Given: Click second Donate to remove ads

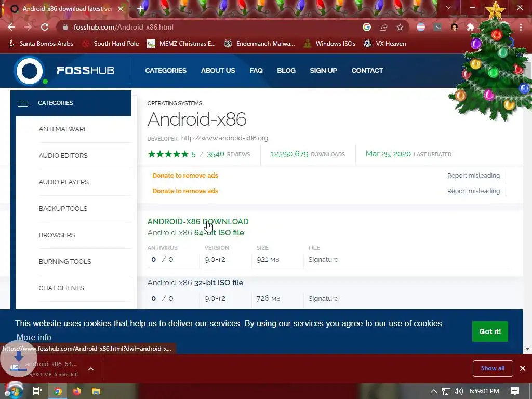Looking at the screenshot, I should 185,191.
